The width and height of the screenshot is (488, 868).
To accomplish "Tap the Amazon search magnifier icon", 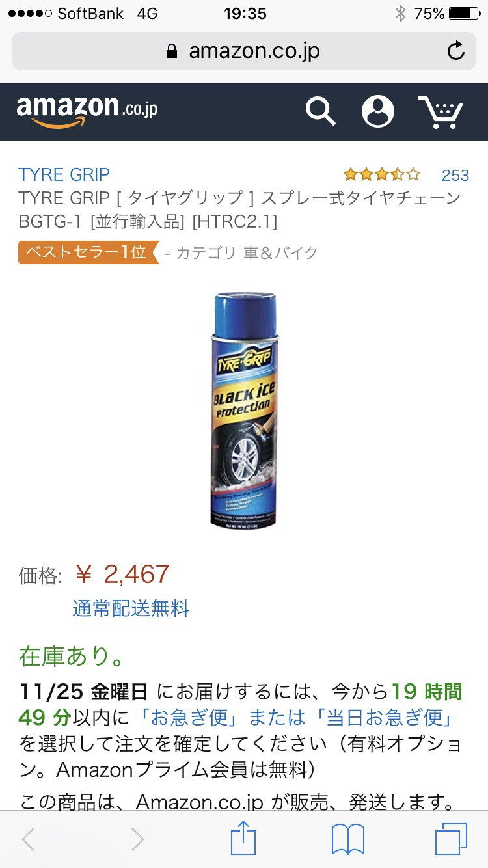I will [320, 111].
